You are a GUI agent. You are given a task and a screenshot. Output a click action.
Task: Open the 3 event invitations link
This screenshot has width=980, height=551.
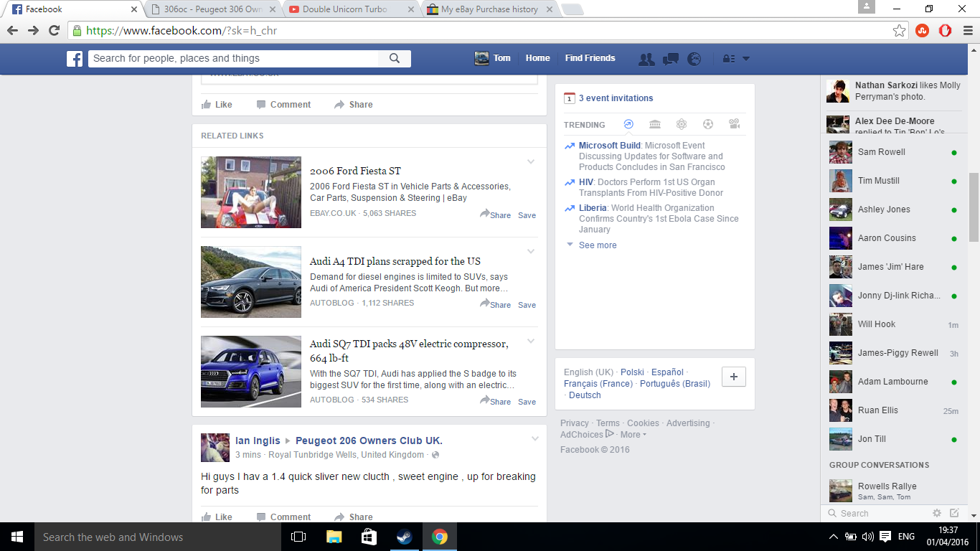[616, 98]
